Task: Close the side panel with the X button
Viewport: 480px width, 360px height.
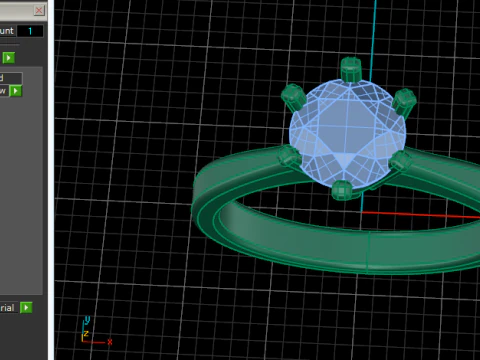Action: pyautogui.click(x=39, y=10)
